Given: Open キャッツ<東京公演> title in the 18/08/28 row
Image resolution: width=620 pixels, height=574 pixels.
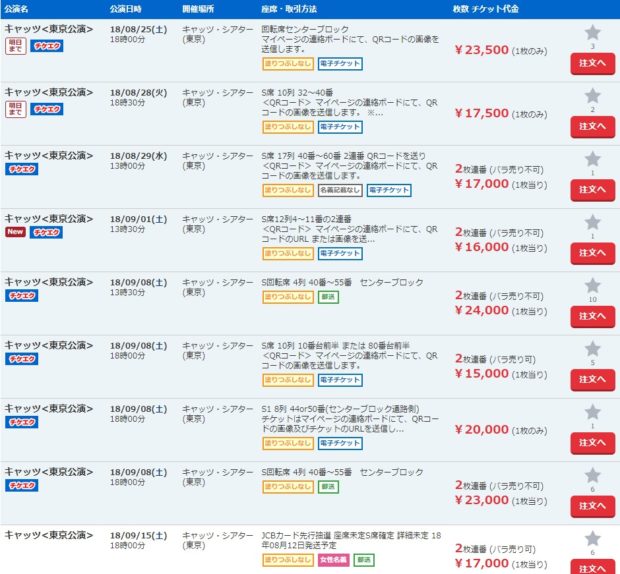Looking at the screenshot, I should [x=49, y=92].
